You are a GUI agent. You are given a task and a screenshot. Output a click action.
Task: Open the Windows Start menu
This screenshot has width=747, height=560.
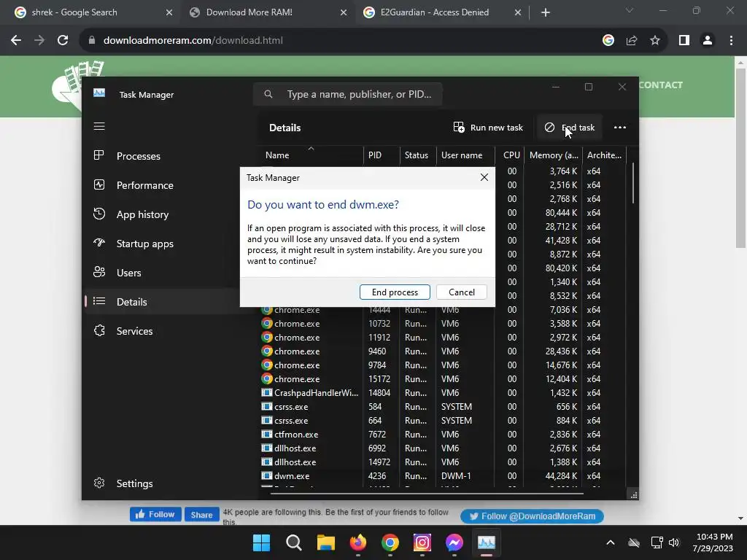click(261, 542)
